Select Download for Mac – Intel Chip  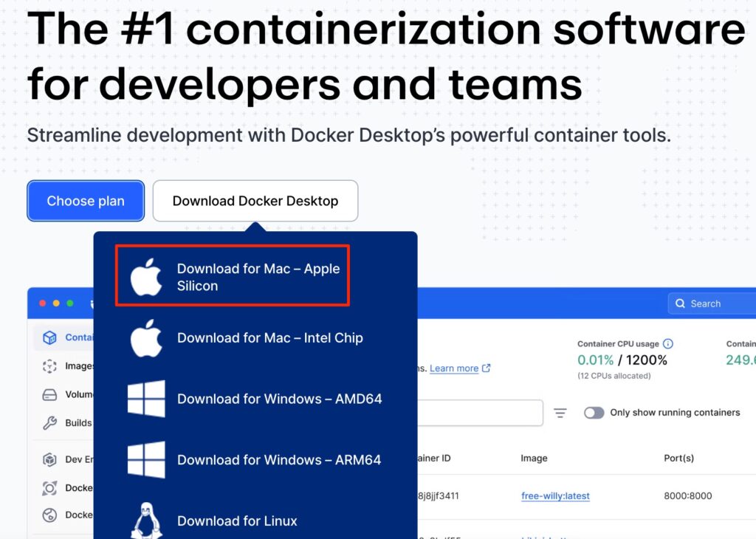click(x=269, y=338)
